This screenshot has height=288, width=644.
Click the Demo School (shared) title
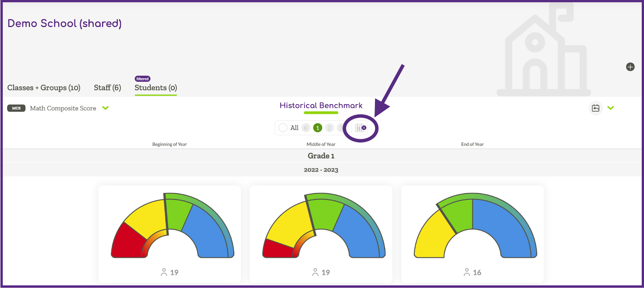click(x=64, y=23)
